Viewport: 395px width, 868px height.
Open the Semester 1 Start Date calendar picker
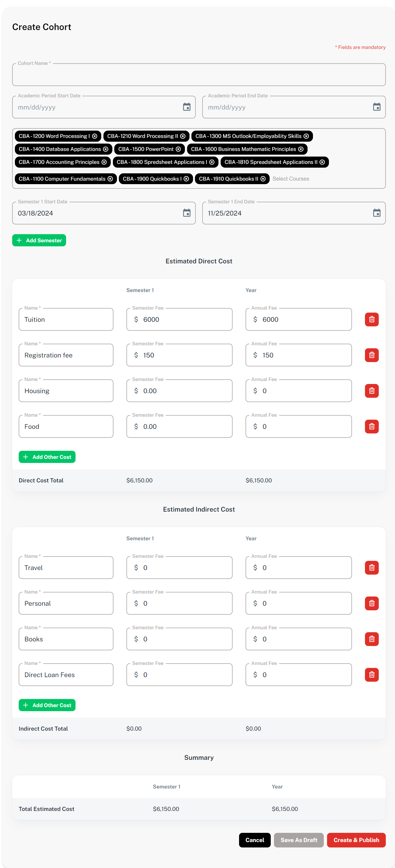pyautogui.click(x=187, y=213)
